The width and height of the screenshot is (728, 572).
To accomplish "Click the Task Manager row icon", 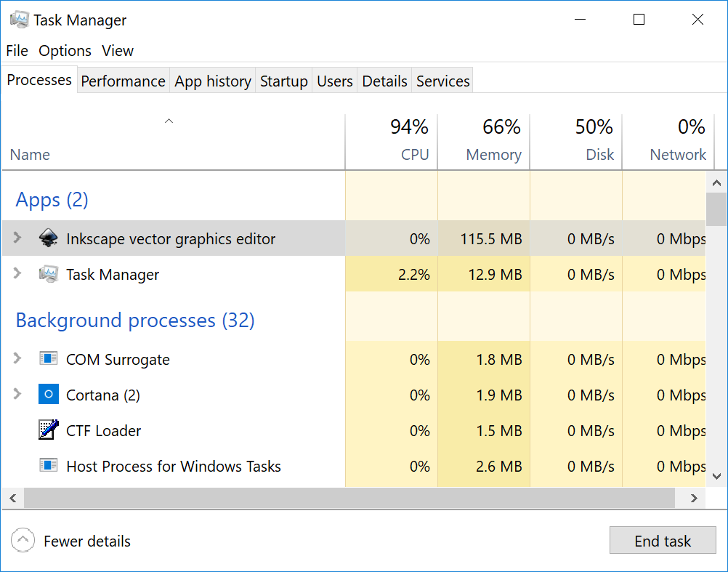I will pos(48,274).
